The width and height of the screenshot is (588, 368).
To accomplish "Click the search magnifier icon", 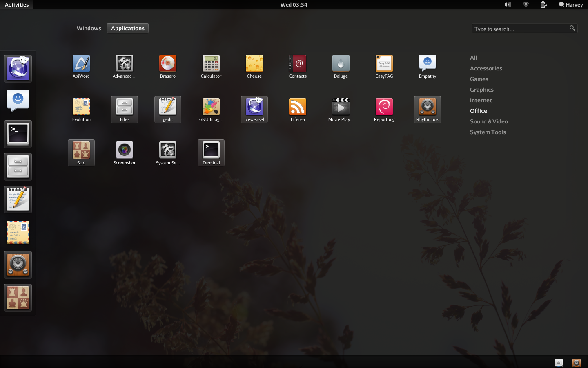I will click(572, 28).
